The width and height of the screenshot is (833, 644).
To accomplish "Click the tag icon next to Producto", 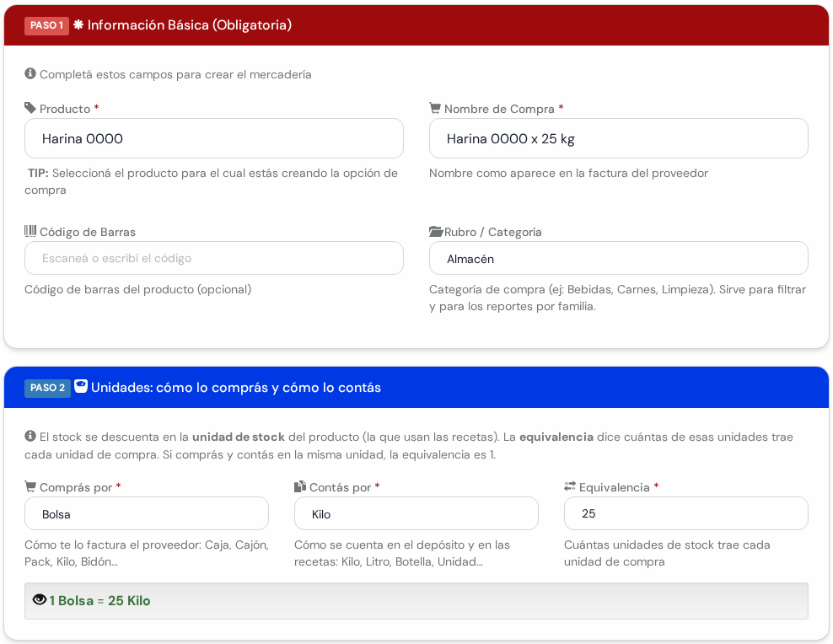I will click(30, 108).
